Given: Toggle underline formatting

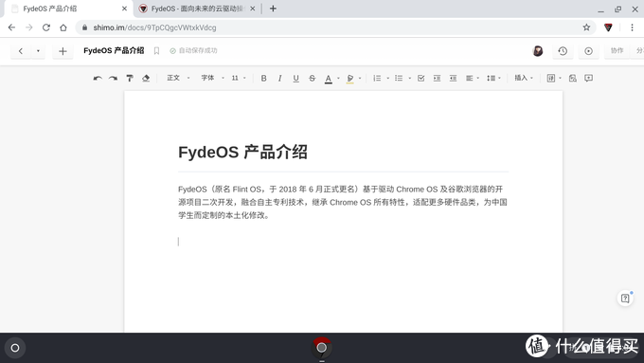Looking at the screenshot, I should coord(295,78).
